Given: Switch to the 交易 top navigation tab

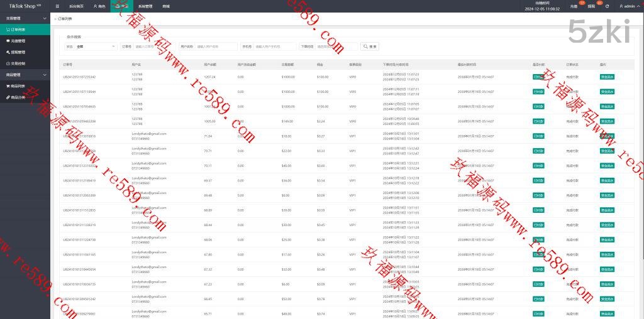Looking at the screenshot, I should click(x=121, y=6).
